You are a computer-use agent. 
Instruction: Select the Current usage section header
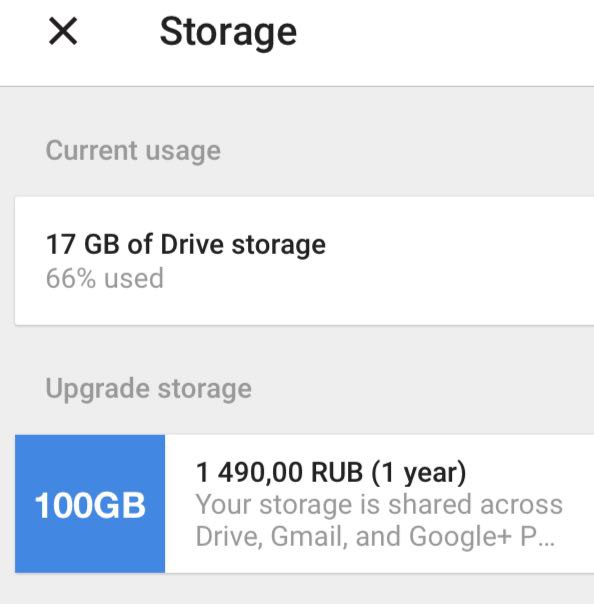(133, 151)
